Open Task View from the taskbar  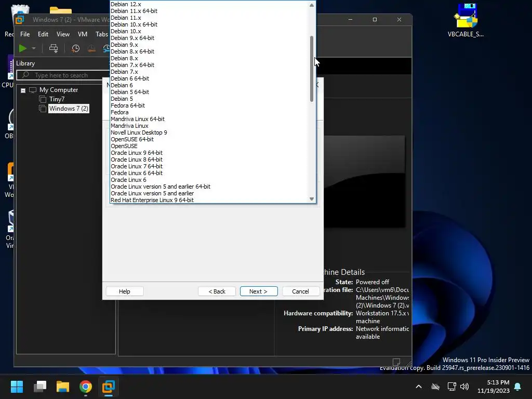tap(39, 387)
